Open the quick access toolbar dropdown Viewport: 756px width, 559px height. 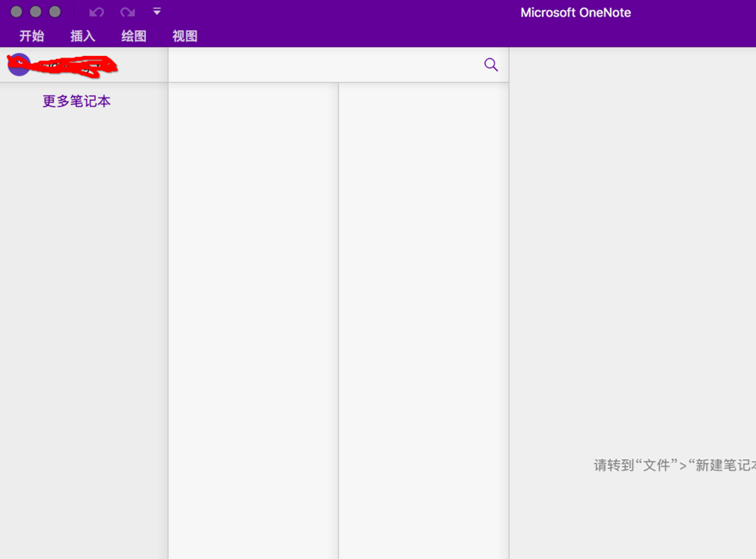(x=156, y=11)
